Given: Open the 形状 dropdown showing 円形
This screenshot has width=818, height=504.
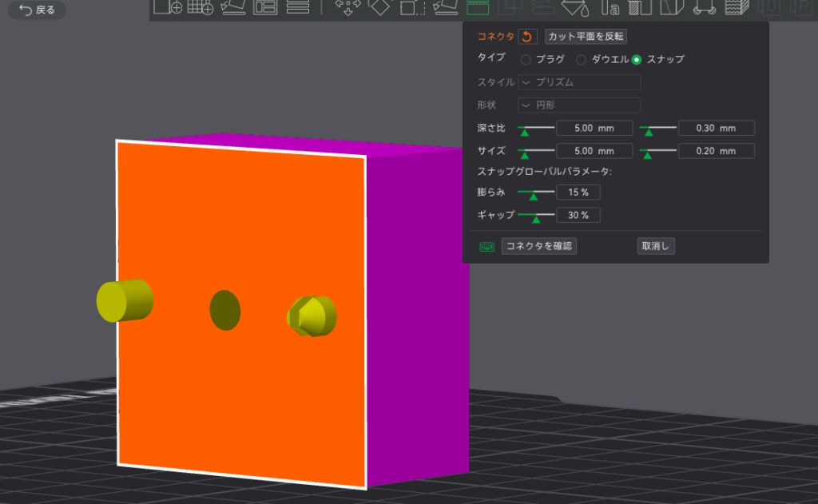Looking at the screenshot, I should coord(579,105).
